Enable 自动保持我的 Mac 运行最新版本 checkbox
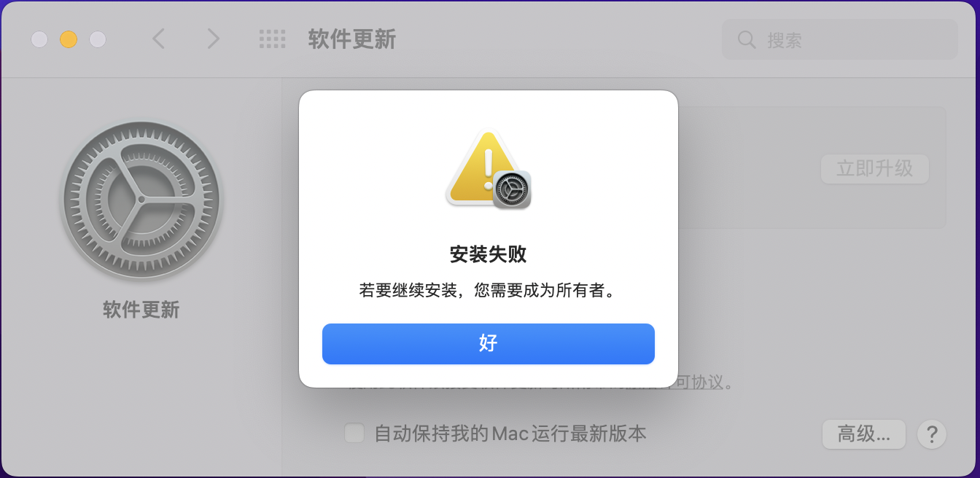This screenshot has width=980, height=478. 354,434
